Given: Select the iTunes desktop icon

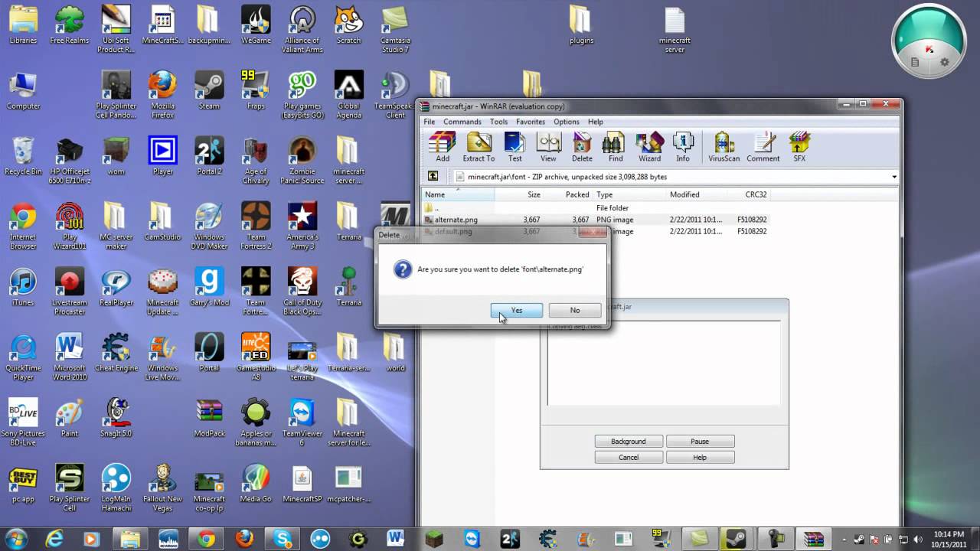Looking at the screenshot, I should pos(23,287).
